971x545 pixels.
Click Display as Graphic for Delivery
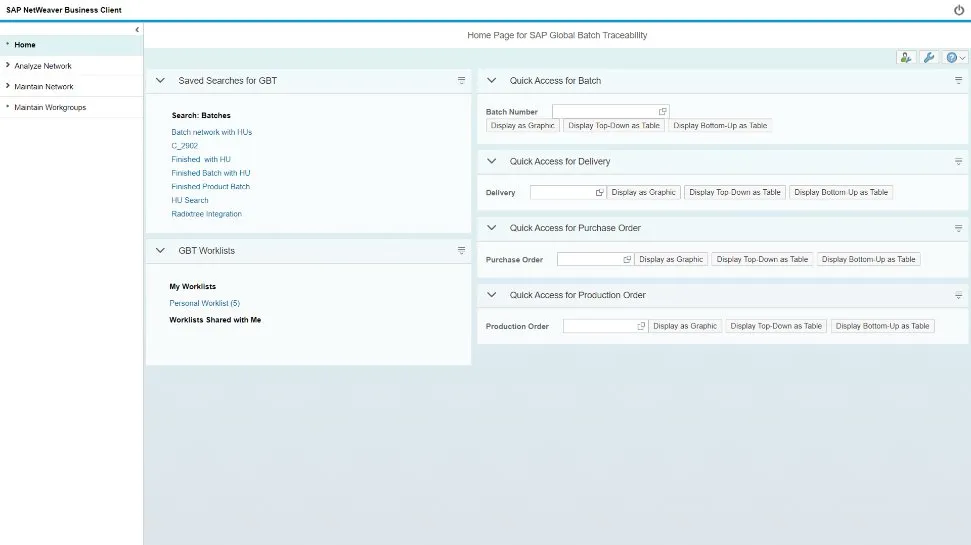point(643,192)
